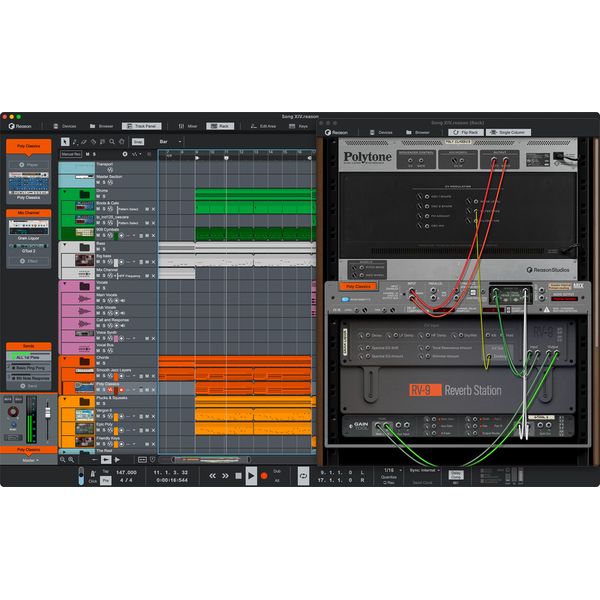Toggle record enable on Poly Classics track

pyautogui.click(x=122, y=390)
